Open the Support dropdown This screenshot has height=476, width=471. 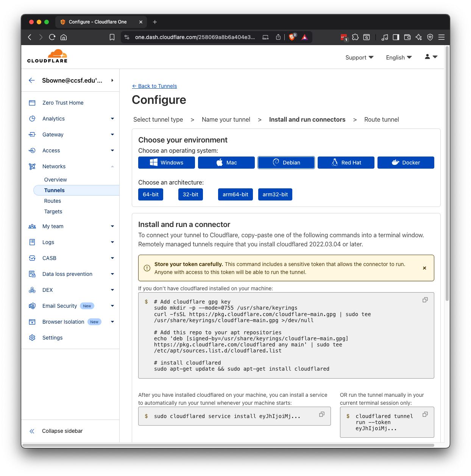[x=359, y=58]
